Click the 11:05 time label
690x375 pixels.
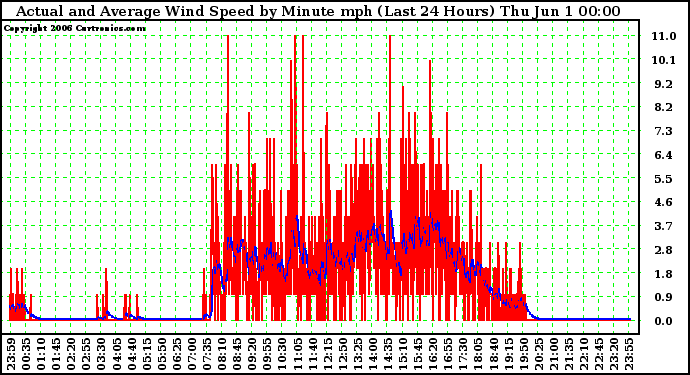[297, 354]
